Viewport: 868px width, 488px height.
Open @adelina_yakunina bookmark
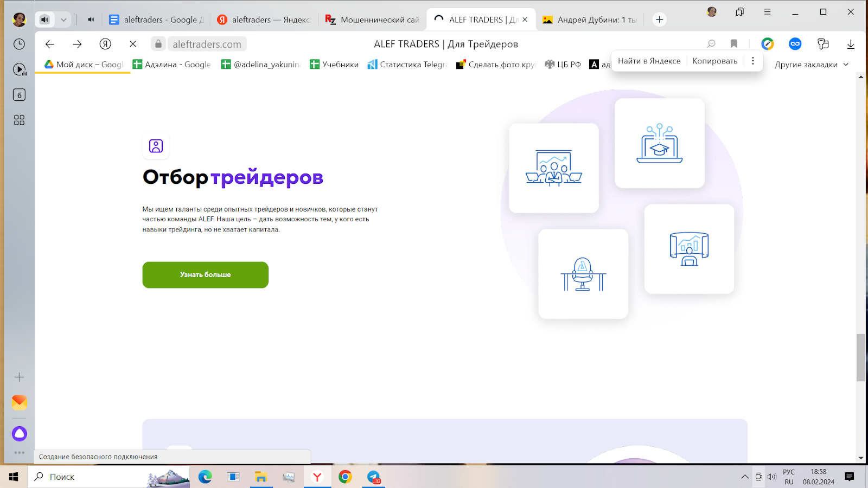point(261,65)
